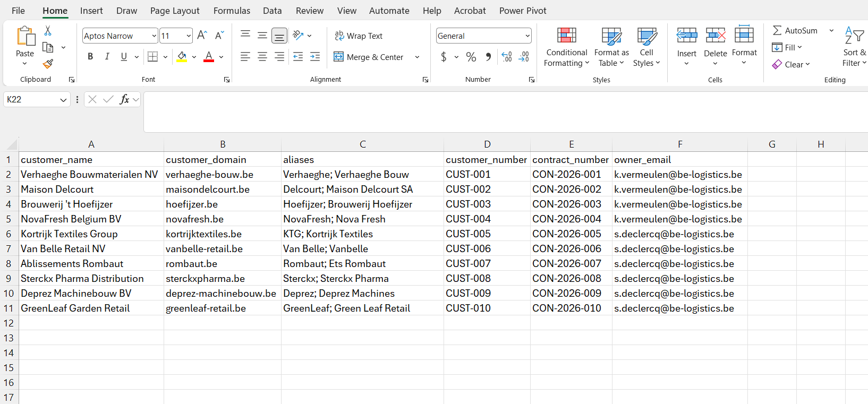Open the font size dropdown
The height and width of the screenshot is (404, 868).
click(x=189, y=36)
